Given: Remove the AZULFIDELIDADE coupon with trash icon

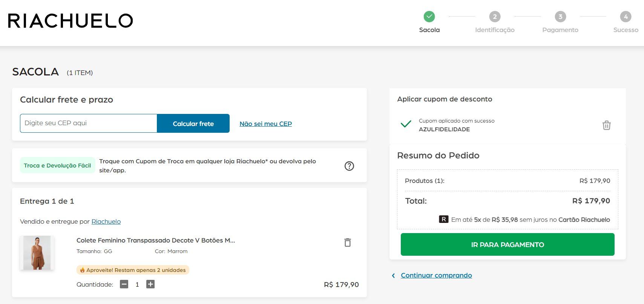Looking at the screenshot, I should click(606, 125).
